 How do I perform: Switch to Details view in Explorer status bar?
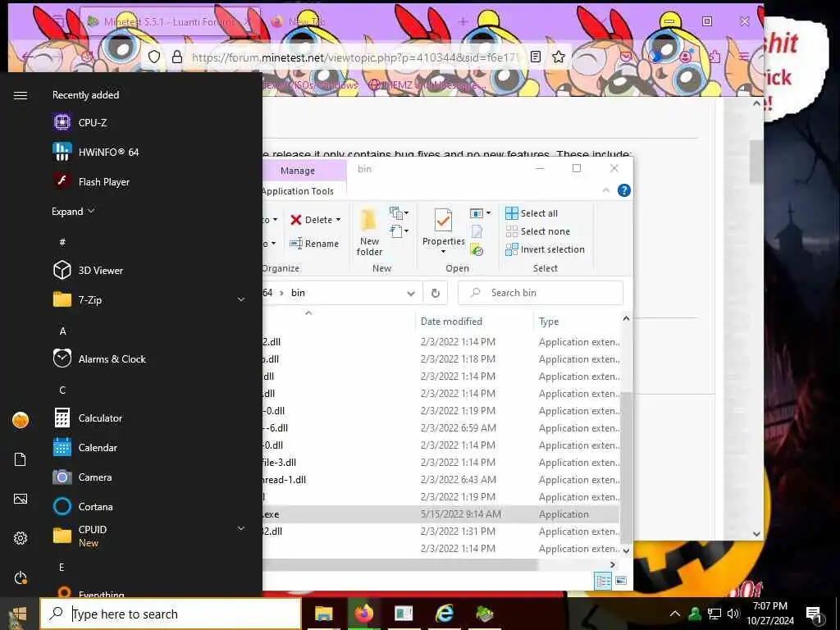[x=603, y=581]
